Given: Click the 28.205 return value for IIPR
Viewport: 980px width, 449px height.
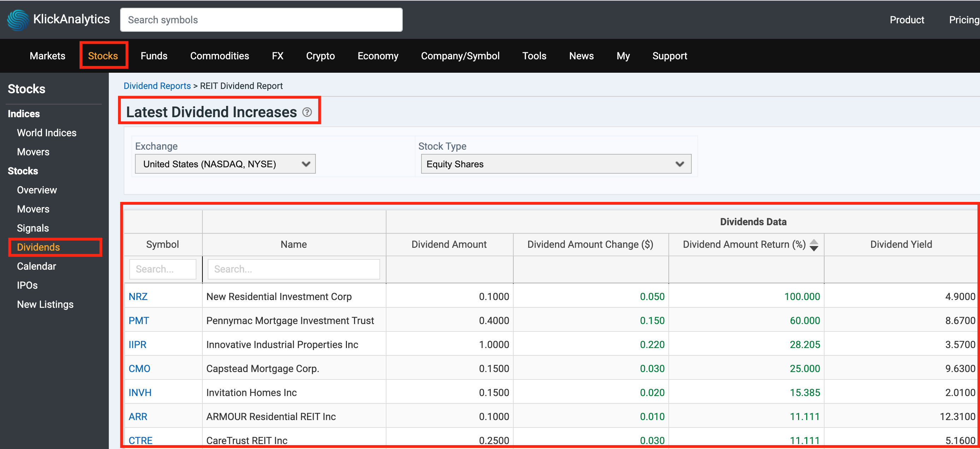Looking at the screenshot, I should pyautogui.click(x=805, y=345).
